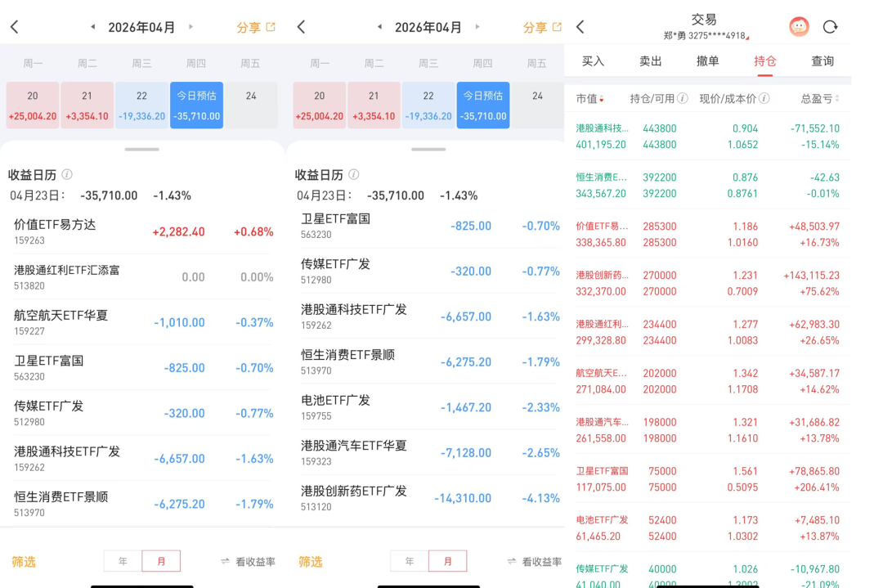This screenshot has width=883, height=588.
Task: Open 恒生消费ETF景顺 row in left list
Action: [x=143, y=504]
